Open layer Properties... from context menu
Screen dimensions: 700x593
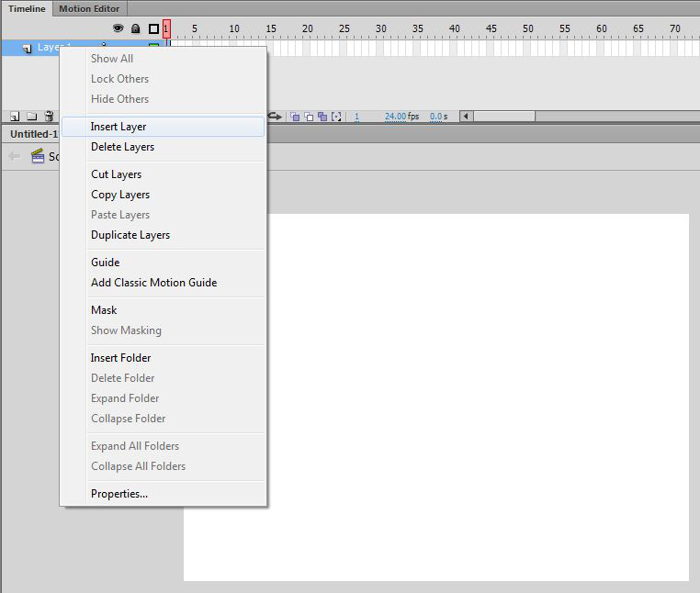pyautogui.click(x=163, y=494)
